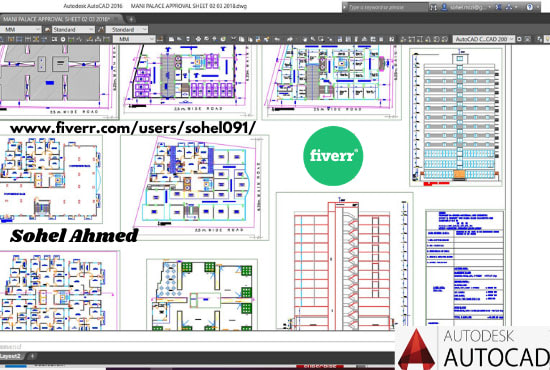Select the Jogged Linear dimension tool
The image size is (550, 370).
(x=79, y=39)
